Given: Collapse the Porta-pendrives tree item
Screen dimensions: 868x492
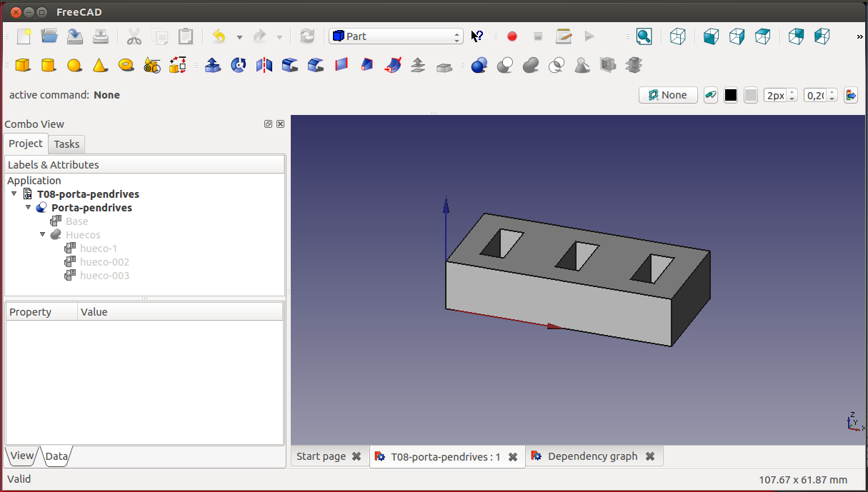Looking at the screenshot, I should pyautogui.click(x=29, y=208).
